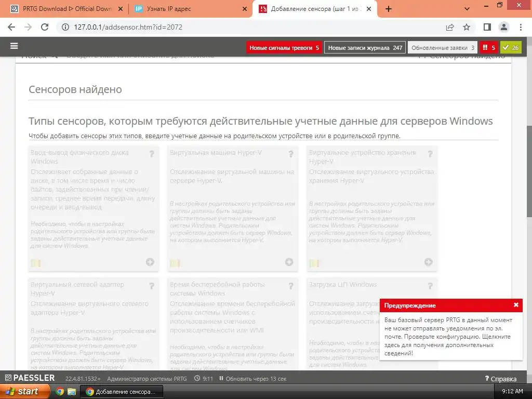Bookmark this page with the star icon
Viewport: 532px width, 399px height.
click(467, 27)
